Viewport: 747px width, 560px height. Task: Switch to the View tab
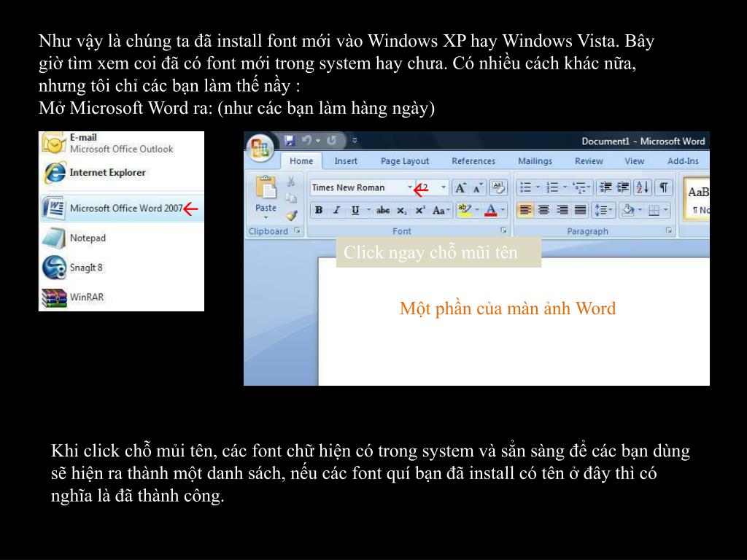(634, 161)
